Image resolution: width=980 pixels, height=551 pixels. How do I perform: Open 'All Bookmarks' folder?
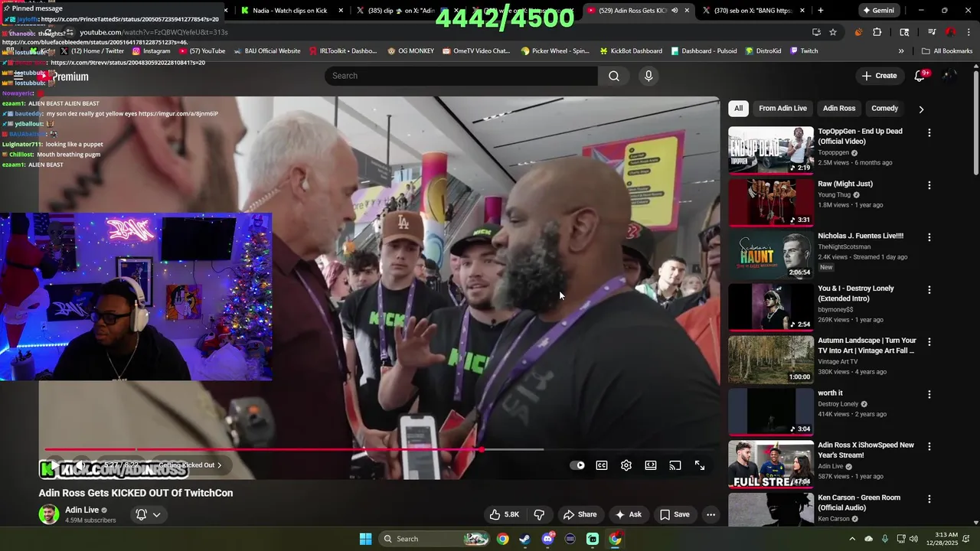pos(948,51)
